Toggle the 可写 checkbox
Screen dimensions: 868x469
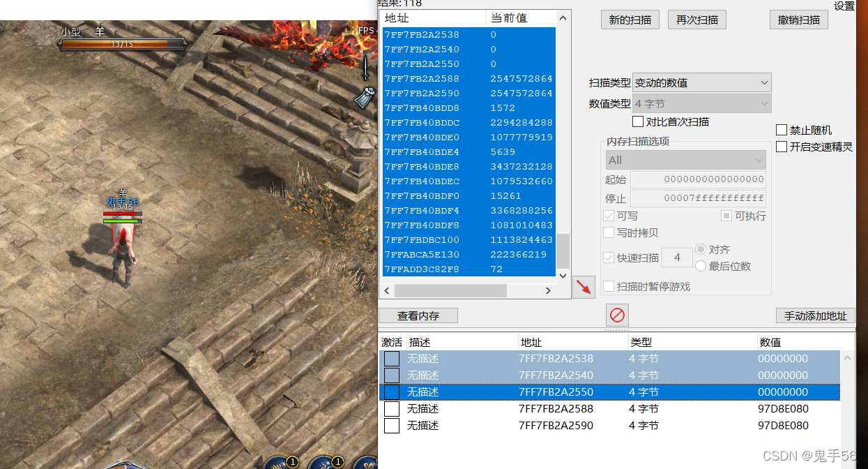click(609, 216)
